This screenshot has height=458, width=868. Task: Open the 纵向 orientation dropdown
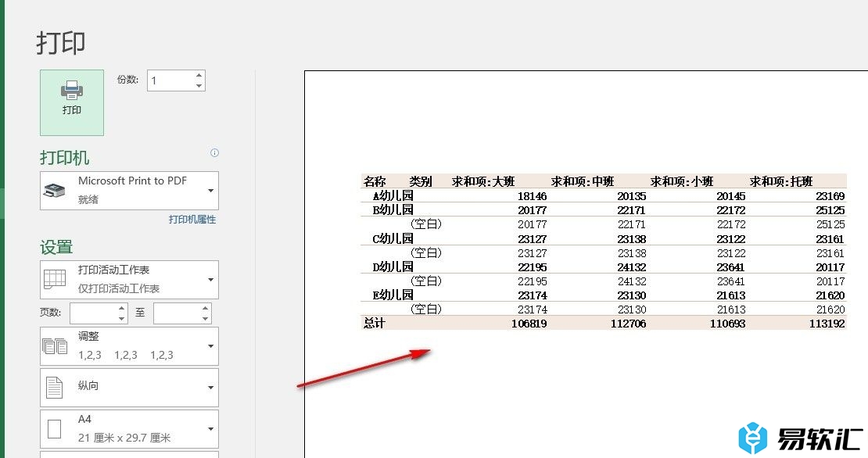pyautogui.click(x=130, y=387)
